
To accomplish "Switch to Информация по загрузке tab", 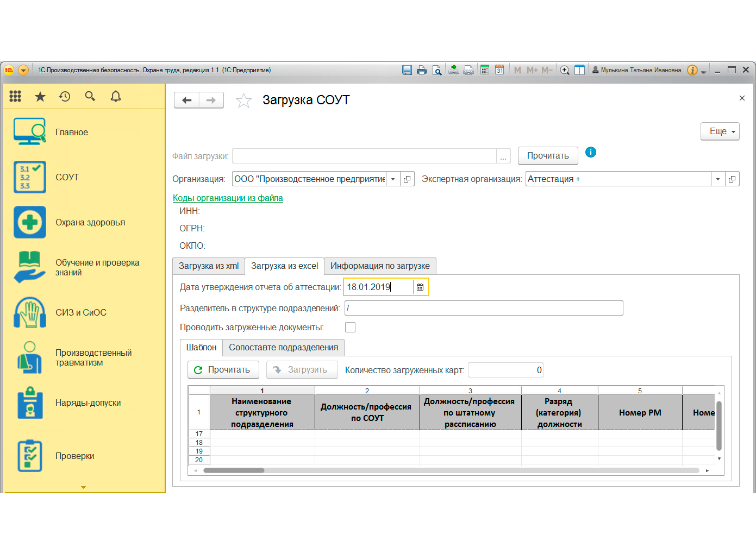I will [x=380, y=266].
